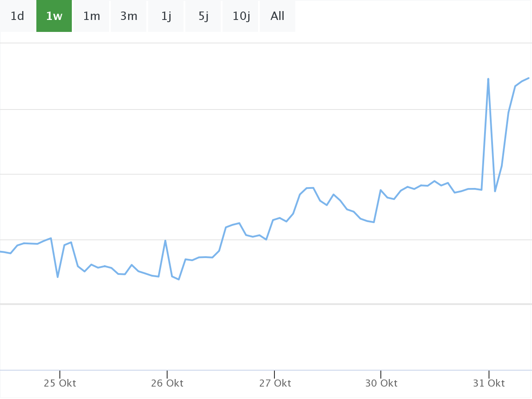Open the 10j time range
This screenshot has width=532, height=399.
click(241, 16)
